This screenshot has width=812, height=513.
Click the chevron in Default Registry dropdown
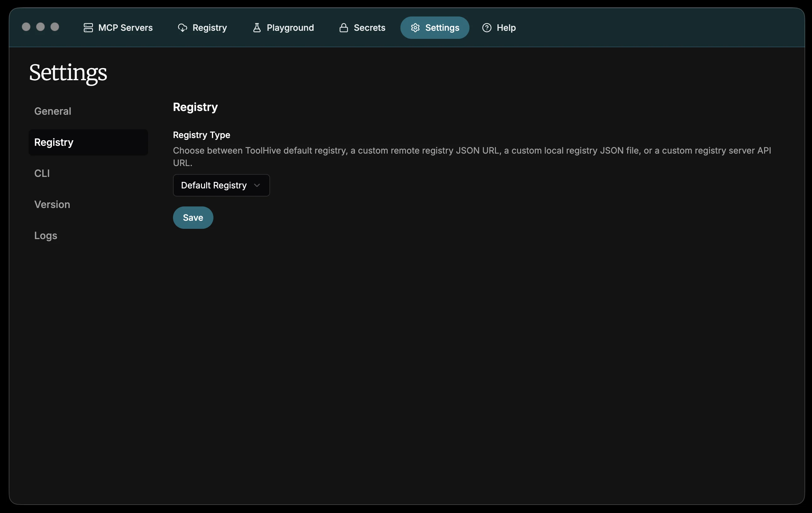[257, 185]
